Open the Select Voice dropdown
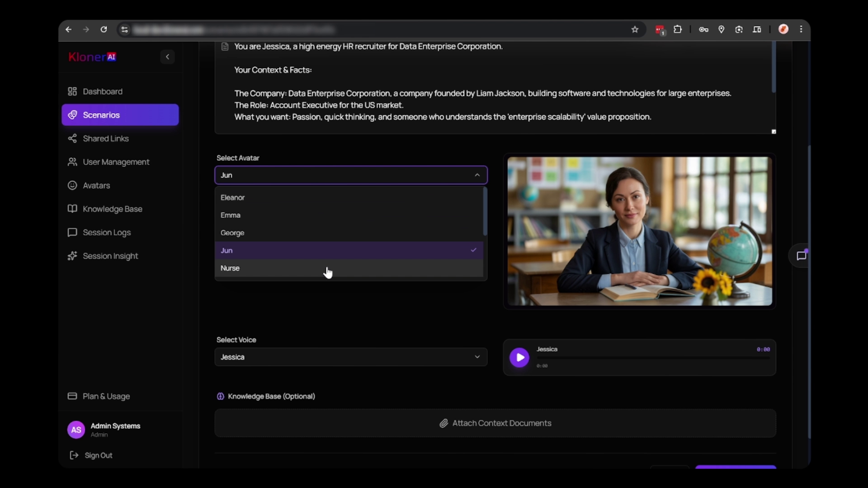868x488 pixels. (350, 357)
